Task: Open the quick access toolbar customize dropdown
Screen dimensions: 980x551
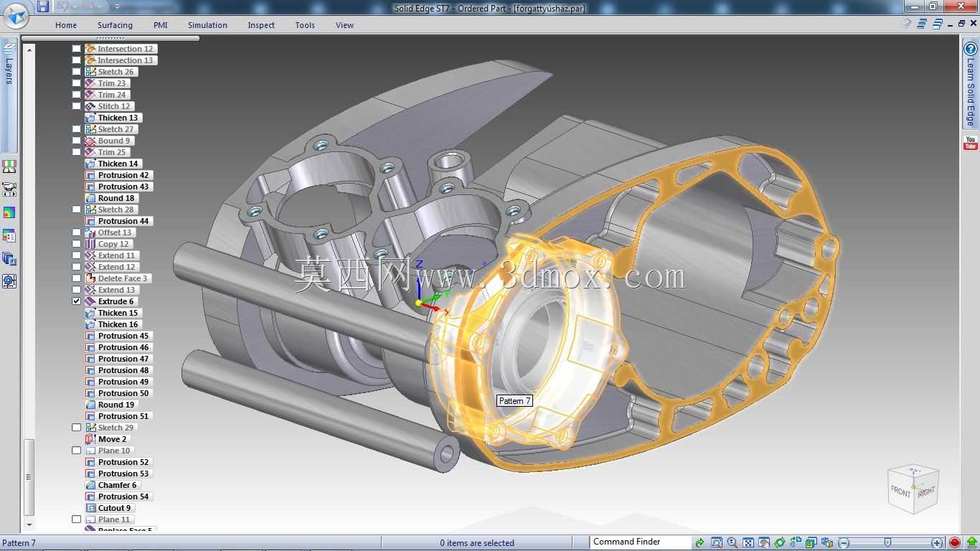Action: pyautogui.click(x=117, y=6)
